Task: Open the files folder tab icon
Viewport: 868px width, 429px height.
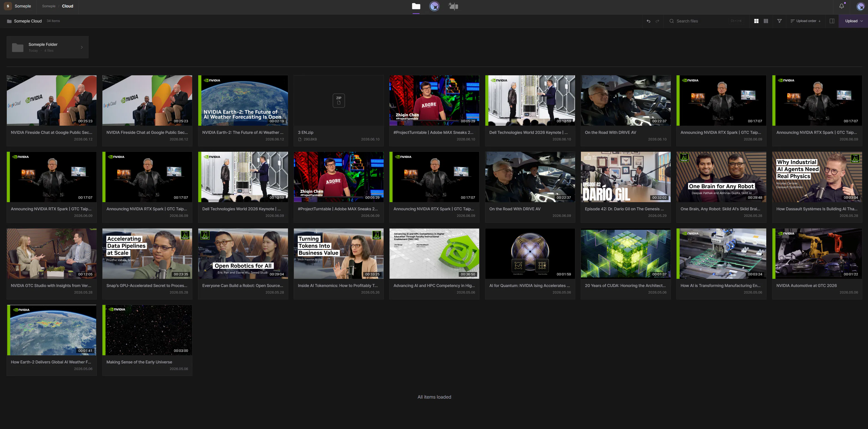Action: click(x=416, y=6)
